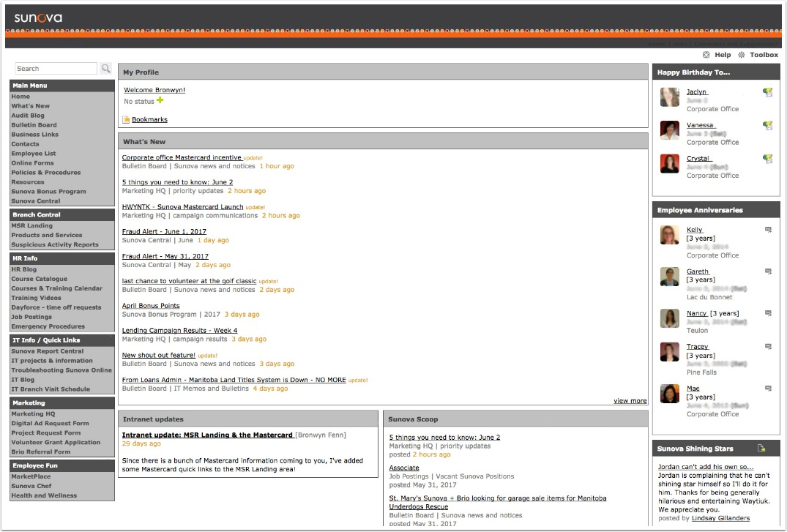This screenshot has height=532, width=787.
Task: Click the Welcome Bronwyn! link
Action: 154,90
